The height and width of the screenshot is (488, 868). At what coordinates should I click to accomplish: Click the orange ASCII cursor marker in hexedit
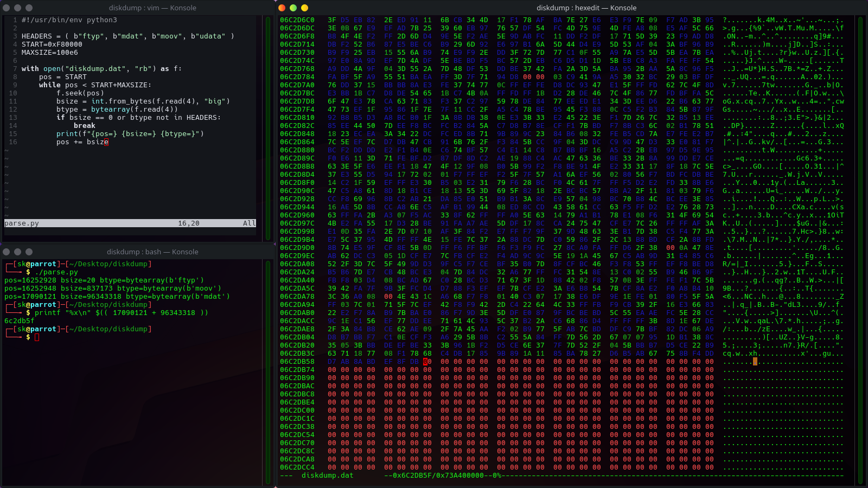click(755, 362)
